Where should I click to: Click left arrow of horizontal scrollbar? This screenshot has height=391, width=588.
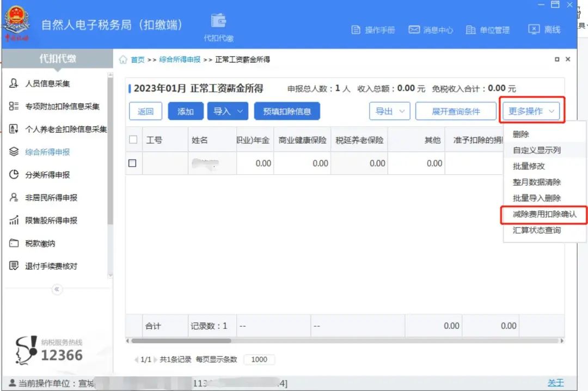(x=127, y=341)
